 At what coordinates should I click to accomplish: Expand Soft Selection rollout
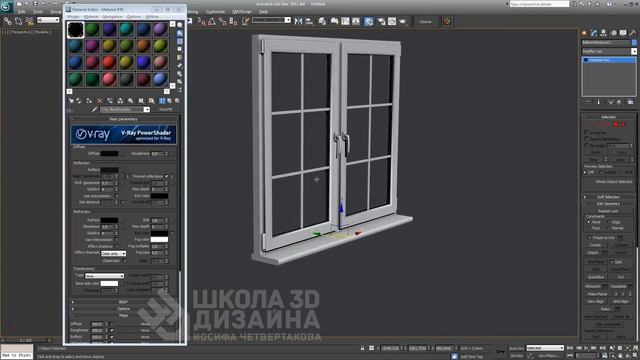[608, 197]
